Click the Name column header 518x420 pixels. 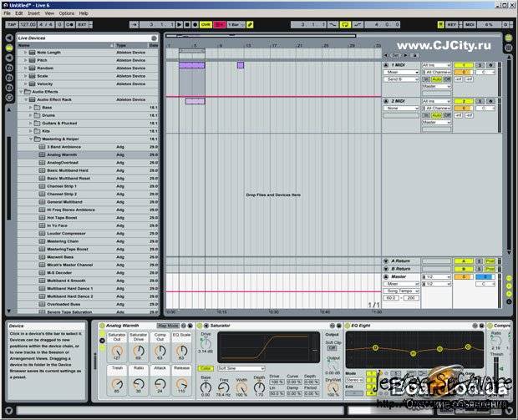(65, 45)
